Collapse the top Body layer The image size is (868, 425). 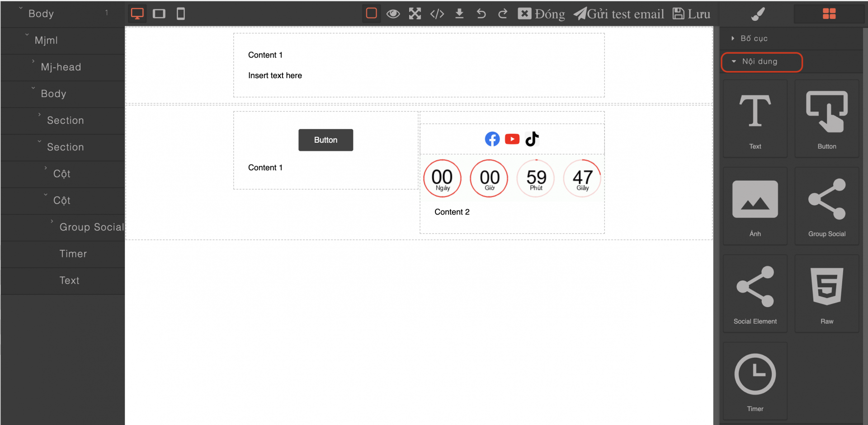pos(21,8)
